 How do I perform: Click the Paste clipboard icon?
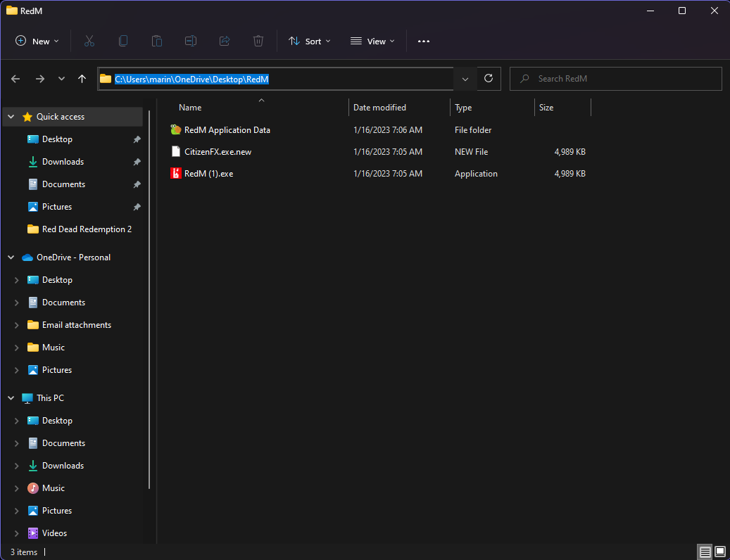tap(157, 42)
